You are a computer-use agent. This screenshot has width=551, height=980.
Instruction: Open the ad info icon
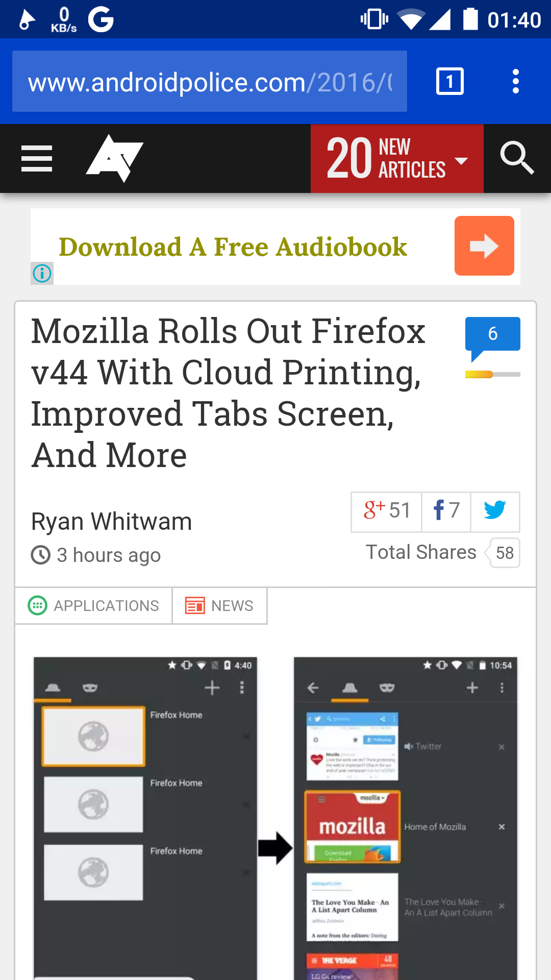[42, 273]
